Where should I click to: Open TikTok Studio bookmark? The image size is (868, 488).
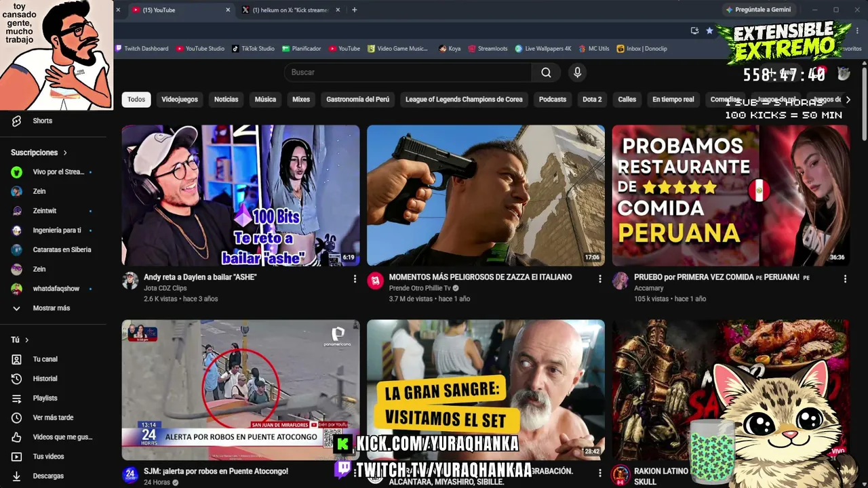253,49
